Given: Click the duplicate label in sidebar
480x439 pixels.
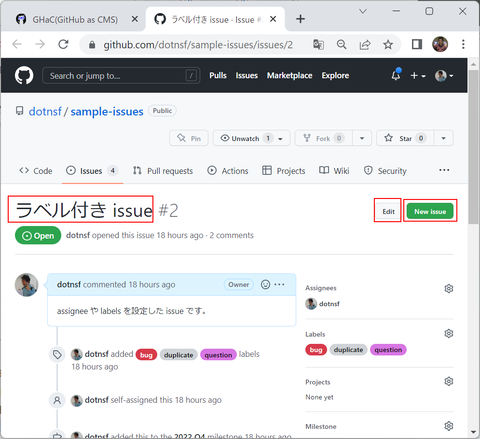Looking at the screenshot, I should click(x=348, y=350).
